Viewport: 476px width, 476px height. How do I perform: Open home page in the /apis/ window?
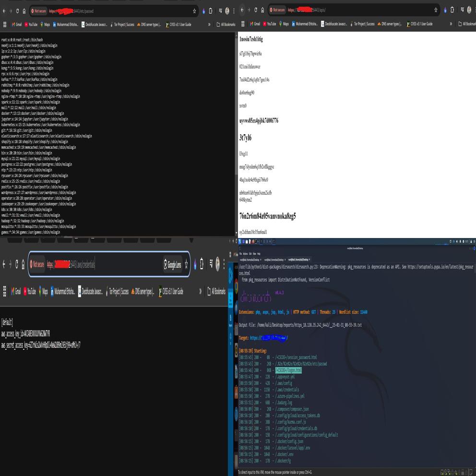tap(262, 10)
